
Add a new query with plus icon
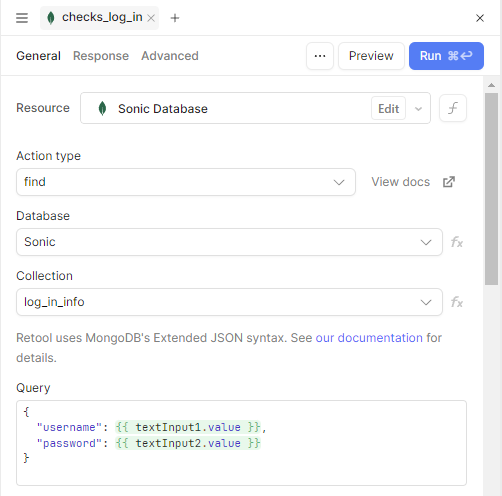pyautogui.click(x=175, y=18)
